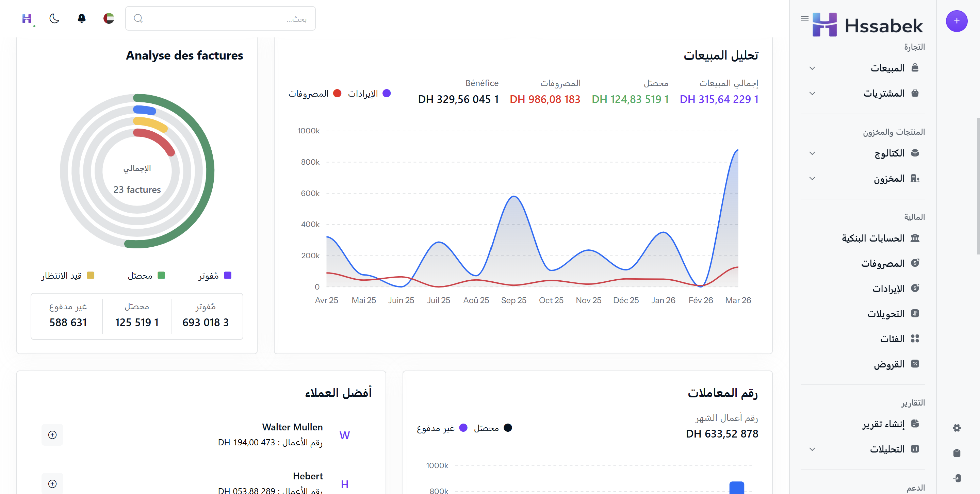
Task: Click plus button next to Walter Mullen
Action: (x=52, y=435)
